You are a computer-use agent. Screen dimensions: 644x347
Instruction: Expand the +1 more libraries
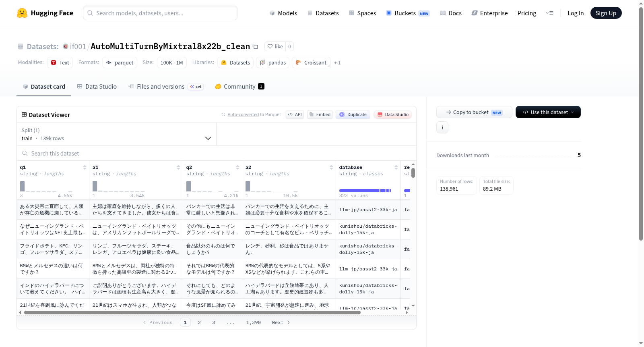click(337, 63)
